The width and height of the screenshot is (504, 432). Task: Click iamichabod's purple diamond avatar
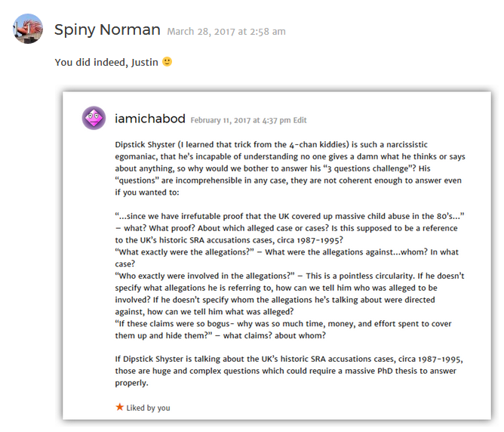pyautogui.click(x=94, y=118)
